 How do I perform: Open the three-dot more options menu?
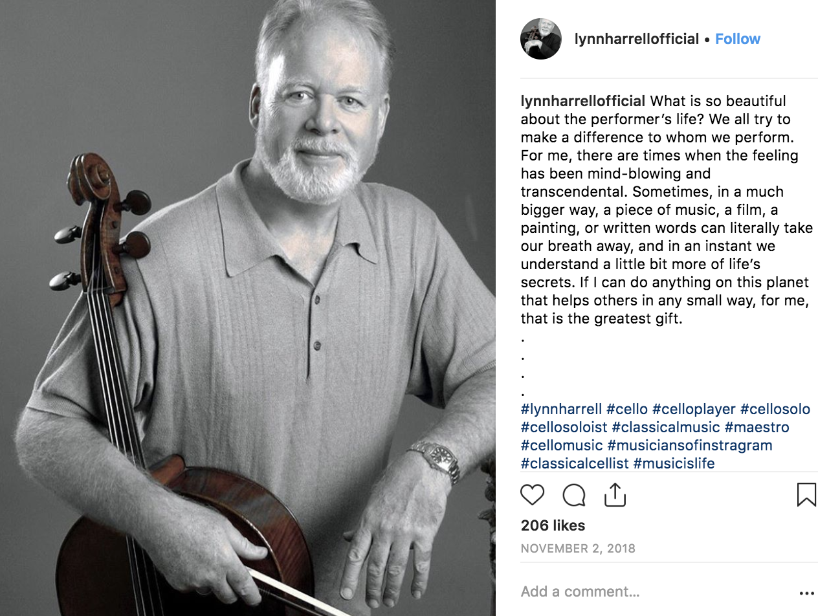(807, 593)
